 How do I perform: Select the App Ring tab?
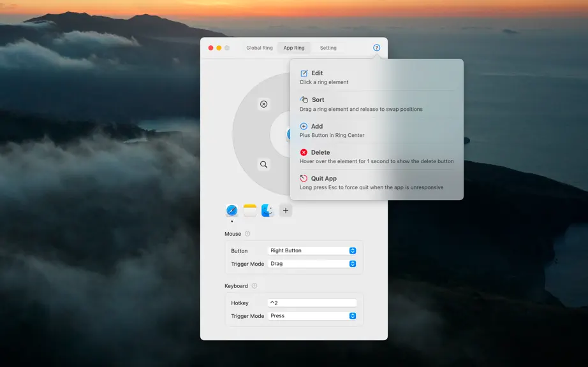(294, 48)
